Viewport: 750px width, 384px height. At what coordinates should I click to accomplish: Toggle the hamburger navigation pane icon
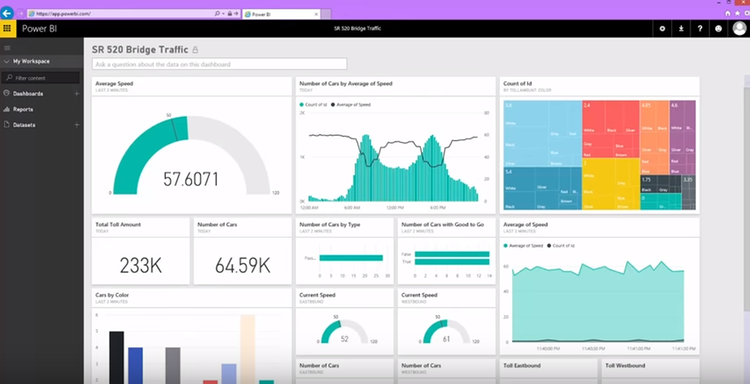[7, 48]
